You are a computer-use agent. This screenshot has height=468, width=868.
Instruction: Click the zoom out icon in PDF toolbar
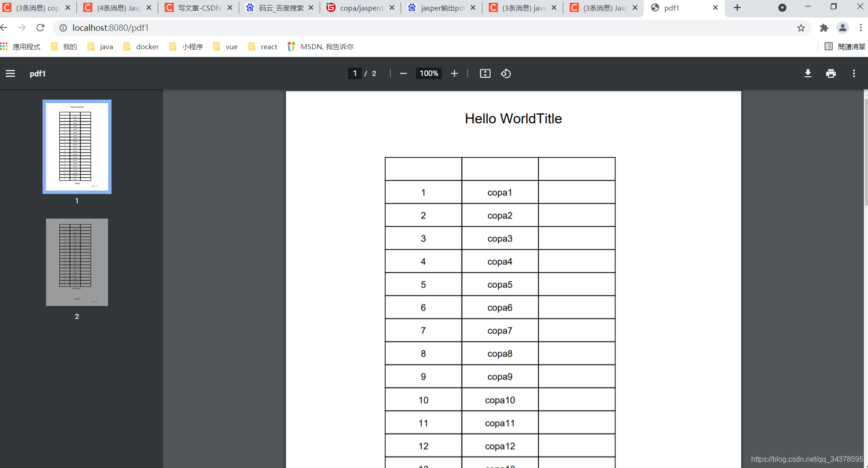[x=403, y=73]
